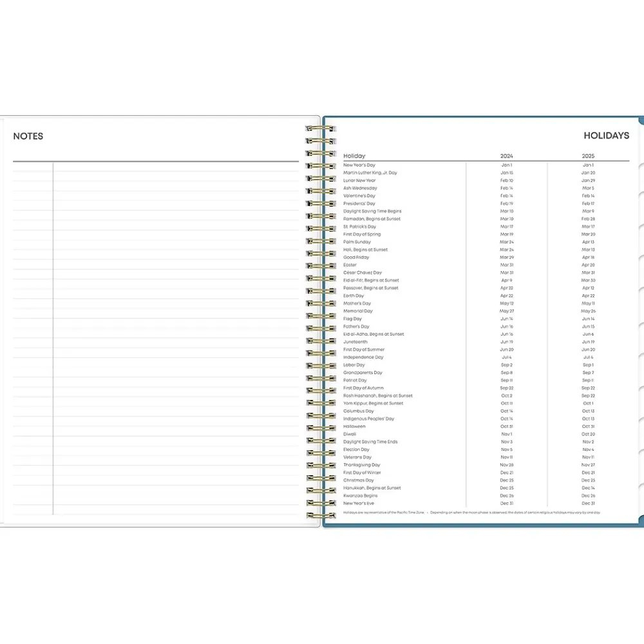Select the 2025 column header
This screenshot has width=644, height=644.
click(588, 156)
